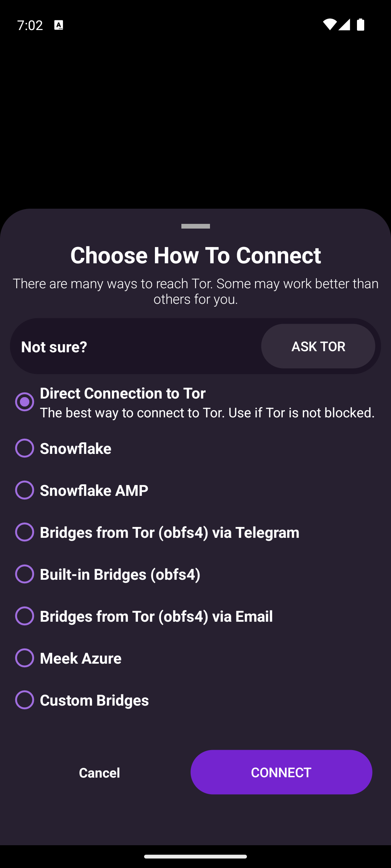Tap the Meek Azure label text
Screen dimensions: 391x868
click(81, 658)
